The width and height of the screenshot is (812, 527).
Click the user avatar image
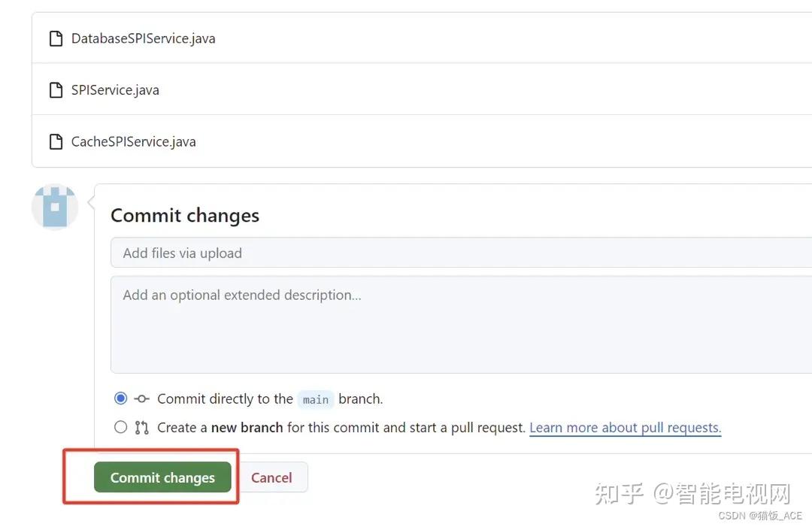point(55,207)
